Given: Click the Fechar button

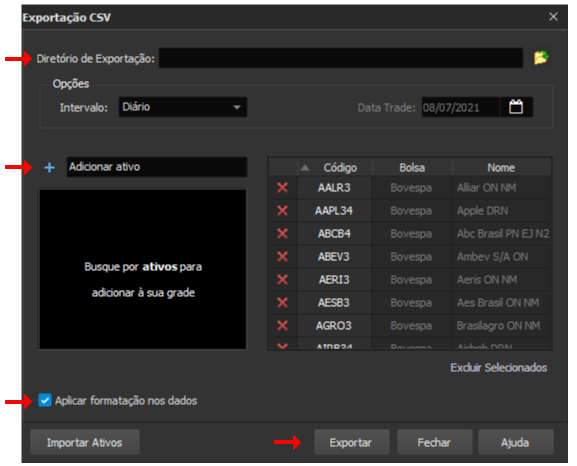Looking at the screenshot, I should tap(434, 442).
